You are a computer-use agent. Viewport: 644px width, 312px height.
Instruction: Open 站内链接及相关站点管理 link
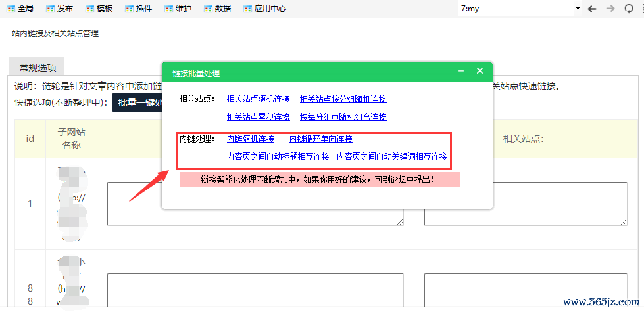pyautogui.click(x=55, y=33)
